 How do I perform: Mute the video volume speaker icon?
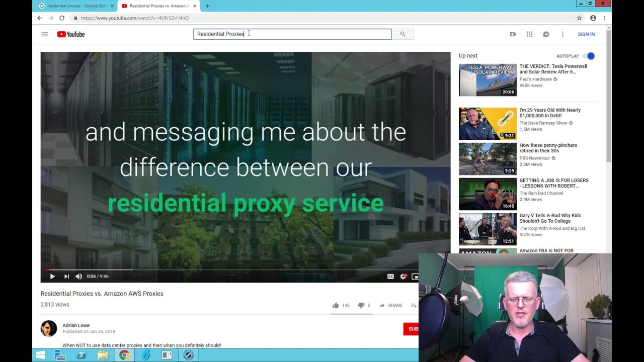[x=78, y=277]
